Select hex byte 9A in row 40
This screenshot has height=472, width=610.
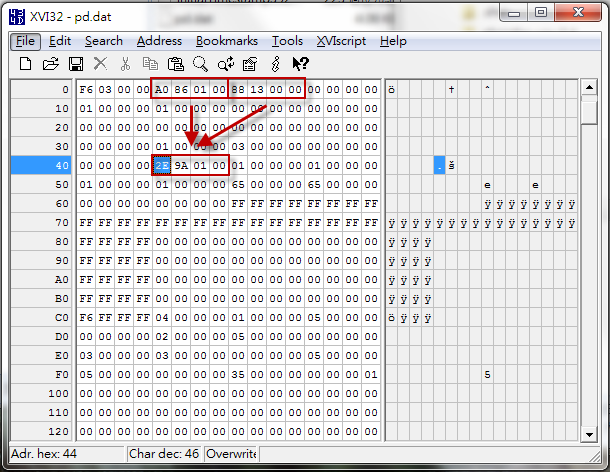pyautogui.click(x=181, y=166)
